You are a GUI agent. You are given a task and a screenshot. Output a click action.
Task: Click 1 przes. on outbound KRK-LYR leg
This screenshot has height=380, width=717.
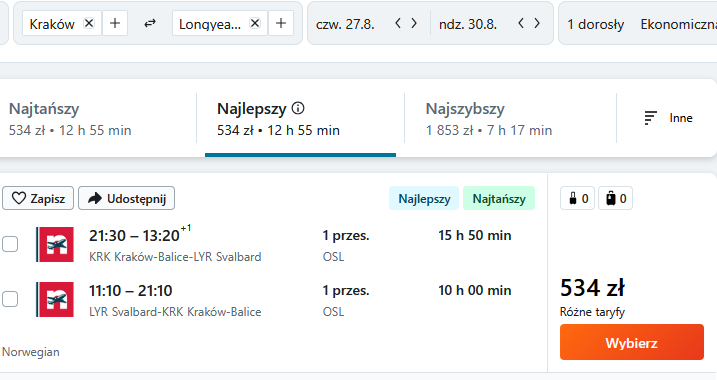pyautogui.click(x=346, y=235)
